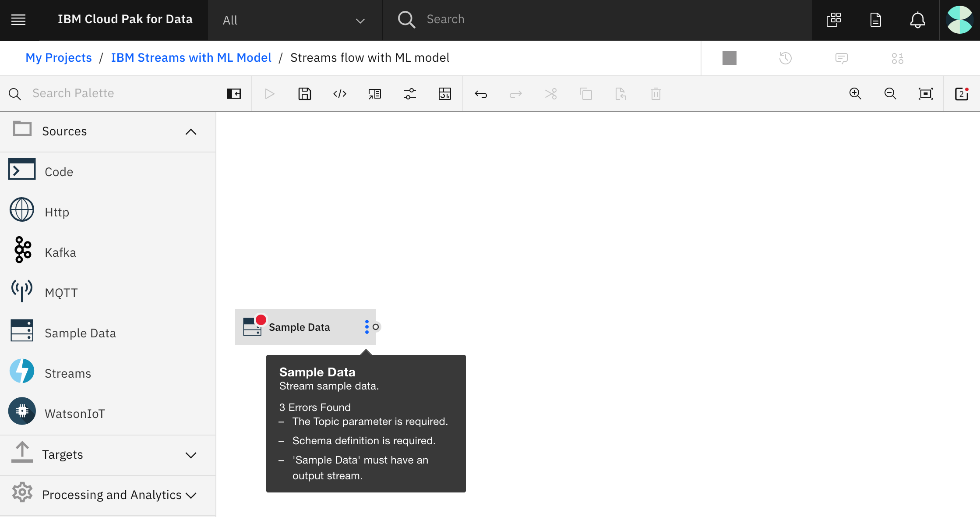Select the Kafka source operator
This screenshot has width=980, height=517.
60,252
